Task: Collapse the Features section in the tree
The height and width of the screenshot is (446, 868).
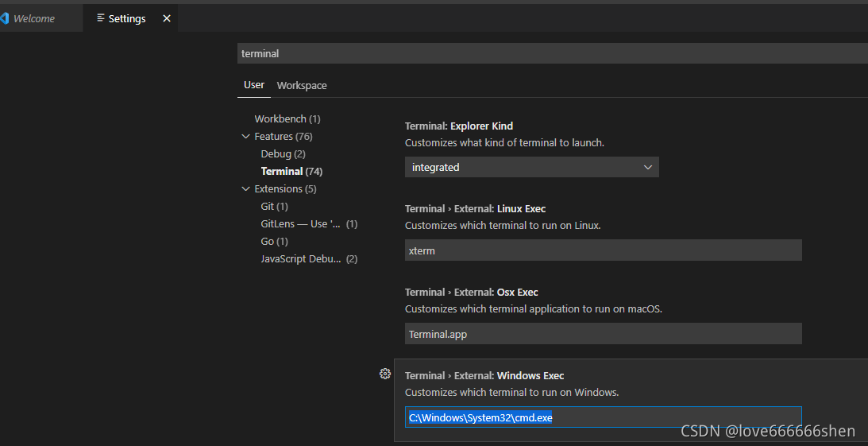Action: (245, 136)
